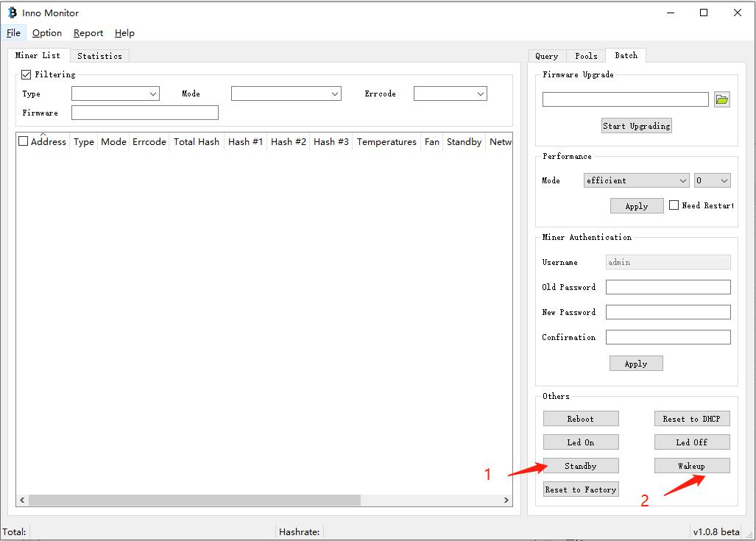756x541 pixels.
Task: Disable the Filtering checkbox
Action: coord(27,74)
